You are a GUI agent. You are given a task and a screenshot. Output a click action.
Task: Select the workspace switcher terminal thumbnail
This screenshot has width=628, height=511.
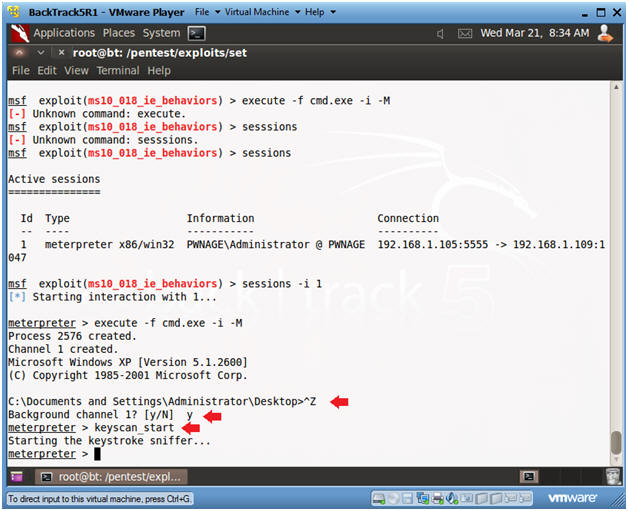(529, 476)
